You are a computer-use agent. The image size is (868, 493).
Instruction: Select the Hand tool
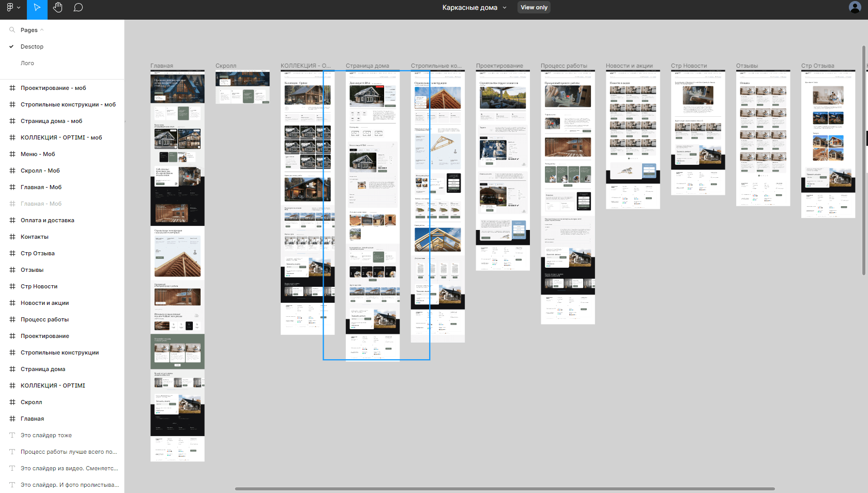pos(57,8)
